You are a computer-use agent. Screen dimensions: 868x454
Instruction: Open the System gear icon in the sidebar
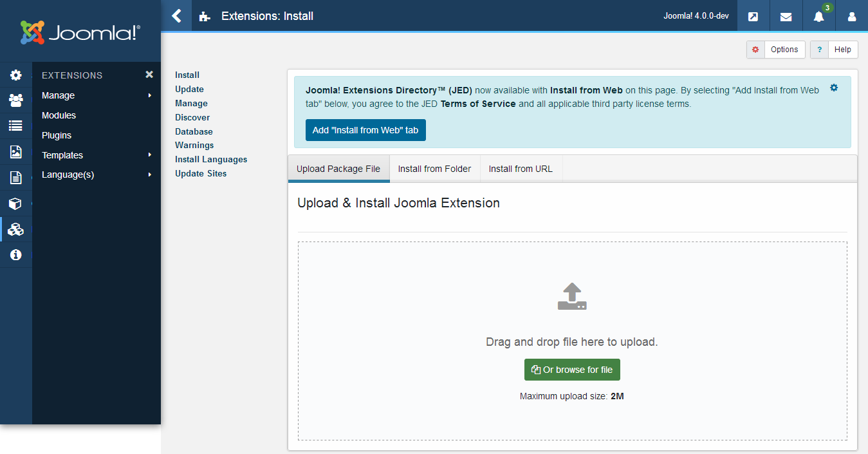coord(15,75)
